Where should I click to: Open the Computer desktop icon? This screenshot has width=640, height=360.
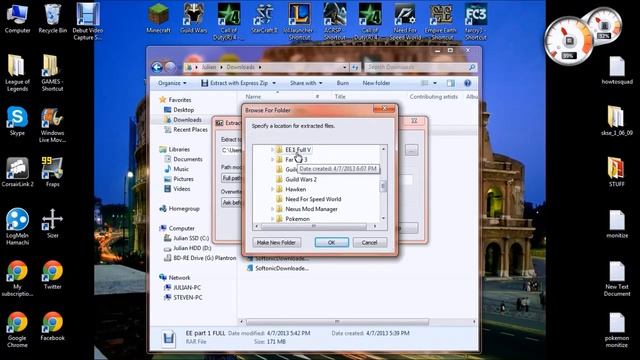pyautogui.click(x=18, y=18)
